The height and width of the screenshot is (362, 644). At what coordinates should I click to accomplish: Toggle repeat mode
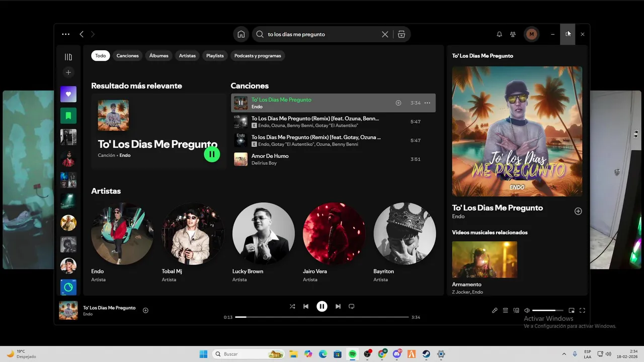(352, 306)
